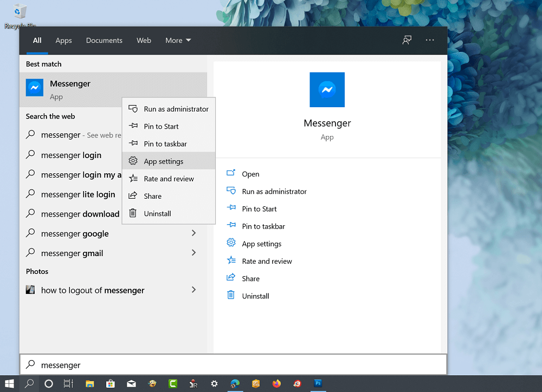
Task: Select App settings in the context menu
Action: [169, 161]
